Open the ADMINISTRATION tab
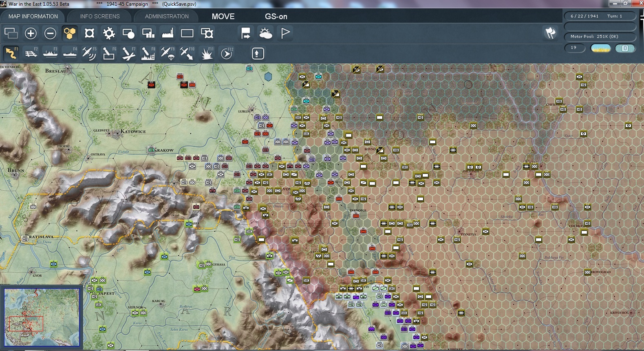This screenshot has width=644, height=351. 167,16
